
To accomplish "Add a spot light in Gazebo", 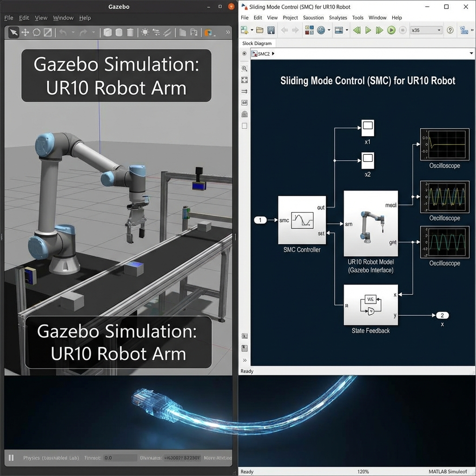I will point(156,32).
